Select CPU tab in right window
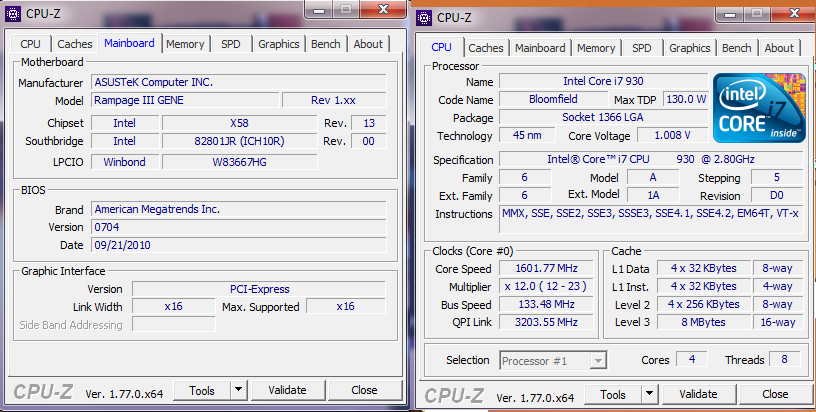The image size is (816, 412). click(x=441, y=47)
